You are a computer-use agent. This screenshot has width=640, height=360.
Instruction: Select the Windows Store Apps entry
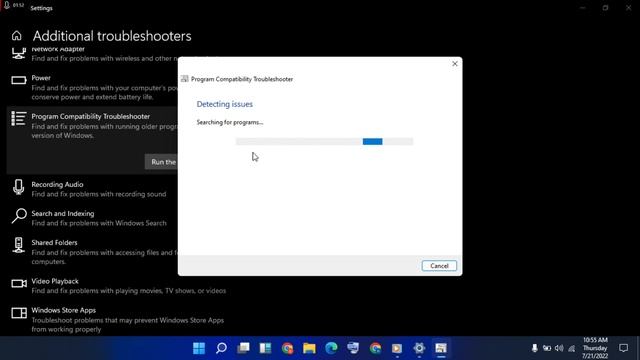118,320
